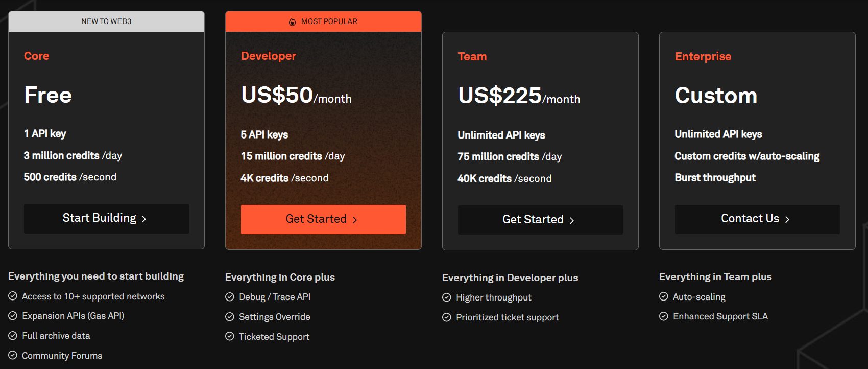
Task: Click check icon next to Enhanced Support SLA
Action: pyautogui.click(x=664, y=316)
